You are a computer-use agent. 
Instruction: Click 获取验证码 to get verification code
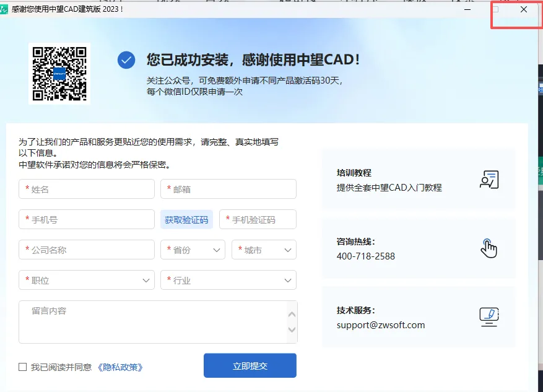point(186,220)
